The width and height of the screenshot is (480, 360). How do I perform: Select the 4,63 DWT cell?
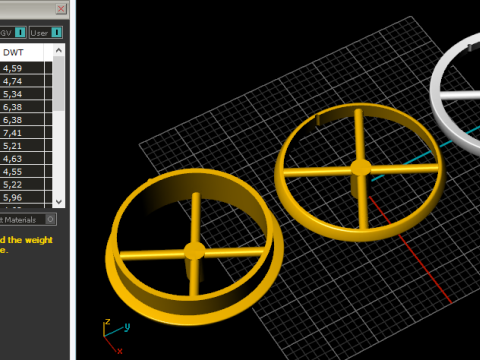coord(22,159)
